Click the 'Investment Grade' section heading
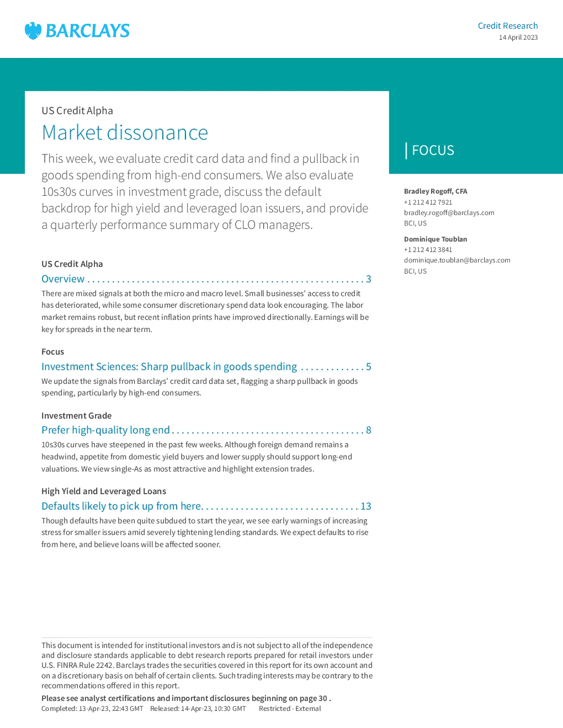 pyautogui.click(x=76, y=416)
